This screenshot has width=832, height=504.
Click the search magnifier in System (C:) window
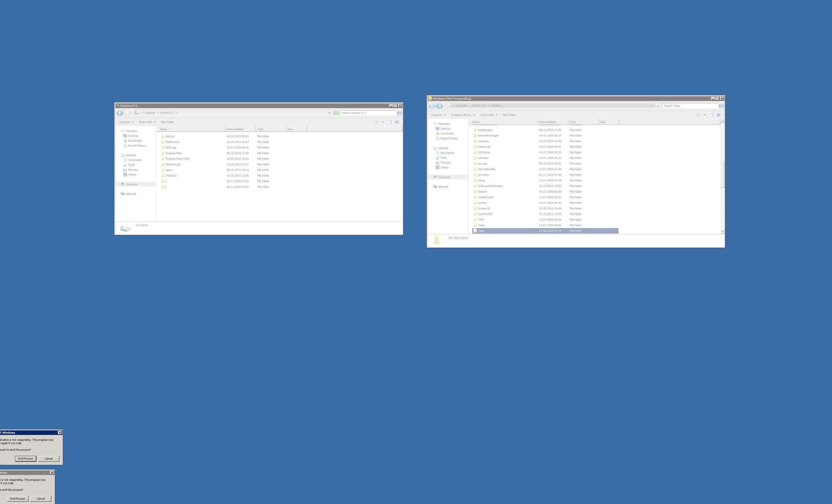(x=399, y=113)
